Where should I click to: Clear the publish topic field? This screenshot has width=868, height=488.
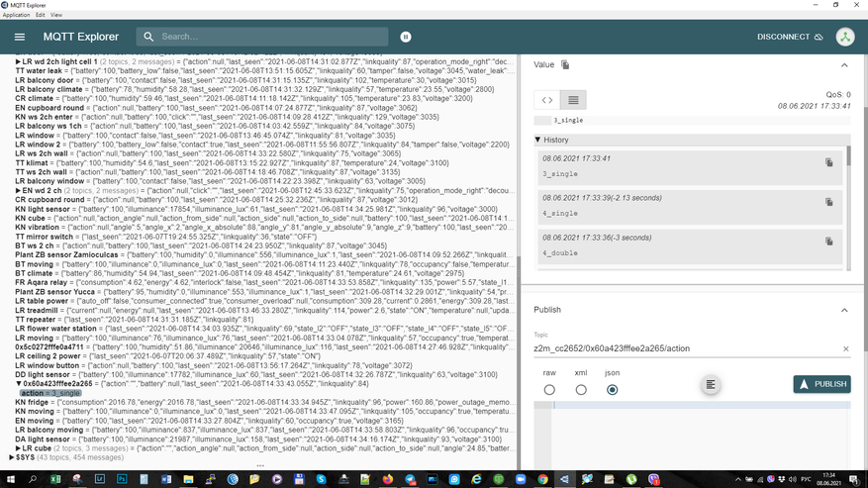(845, 348)
